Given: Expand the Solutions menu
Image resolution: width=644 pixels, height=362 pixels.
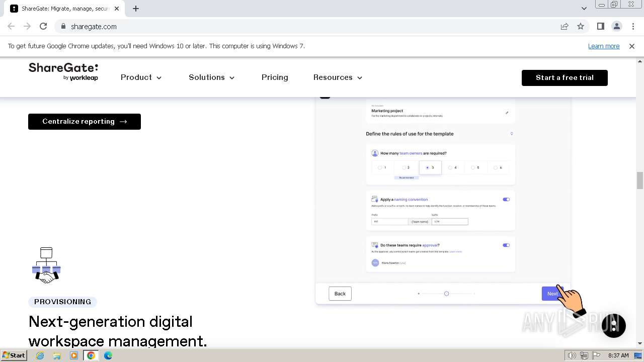Looking at the screenshot, I should 212,77.
